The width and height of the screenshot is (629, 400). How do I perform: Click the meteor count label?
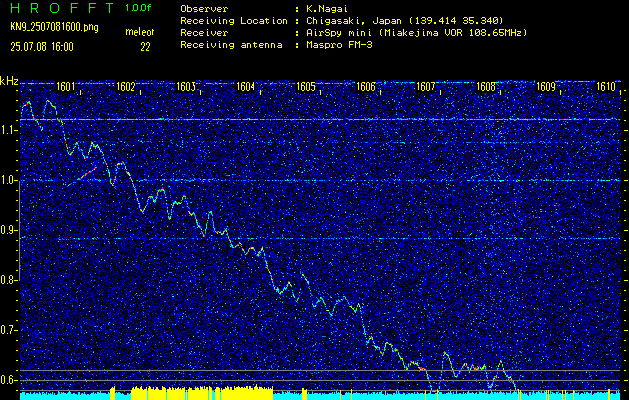(140, 32)
